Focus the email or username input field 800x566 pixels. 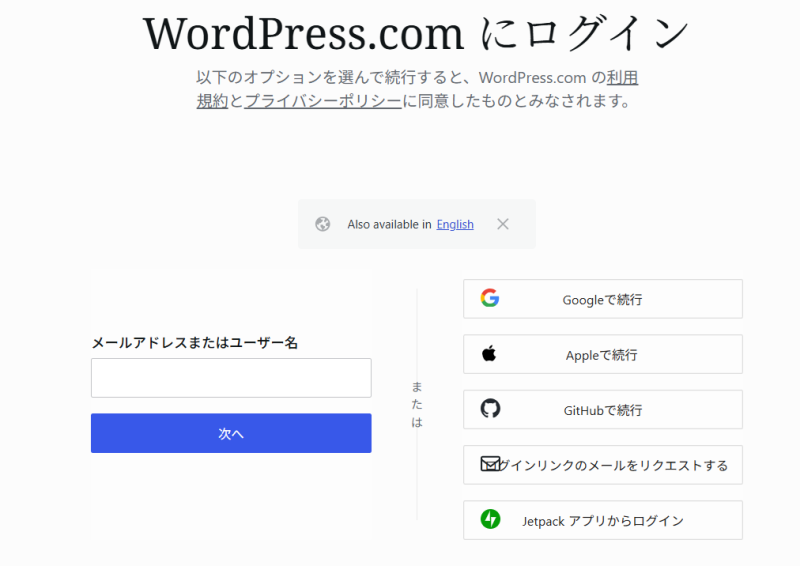pos(231,378)
